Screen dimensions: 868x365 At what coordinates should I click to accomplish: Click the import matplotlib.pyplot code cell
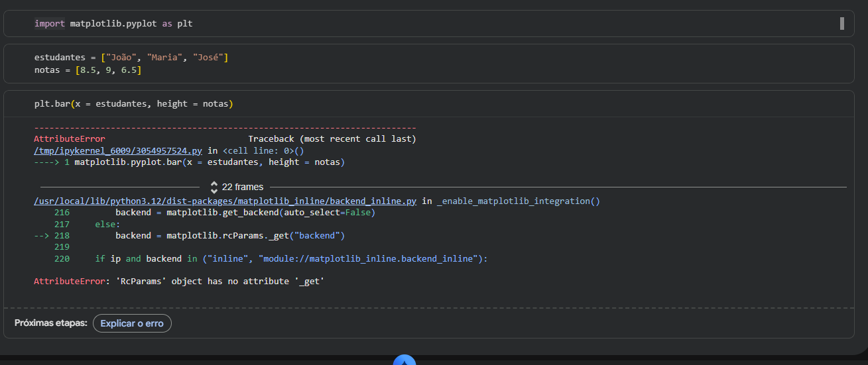(x=428, y=24)
